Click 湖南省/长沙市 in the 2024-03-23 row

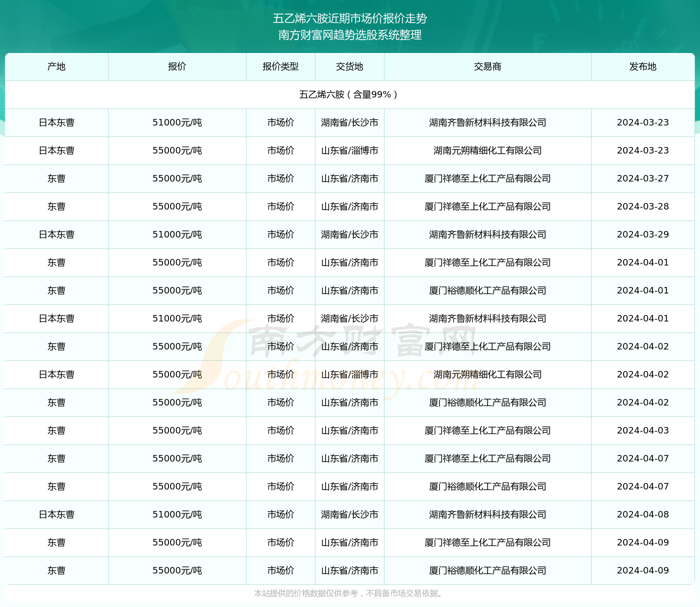point(349,122)
